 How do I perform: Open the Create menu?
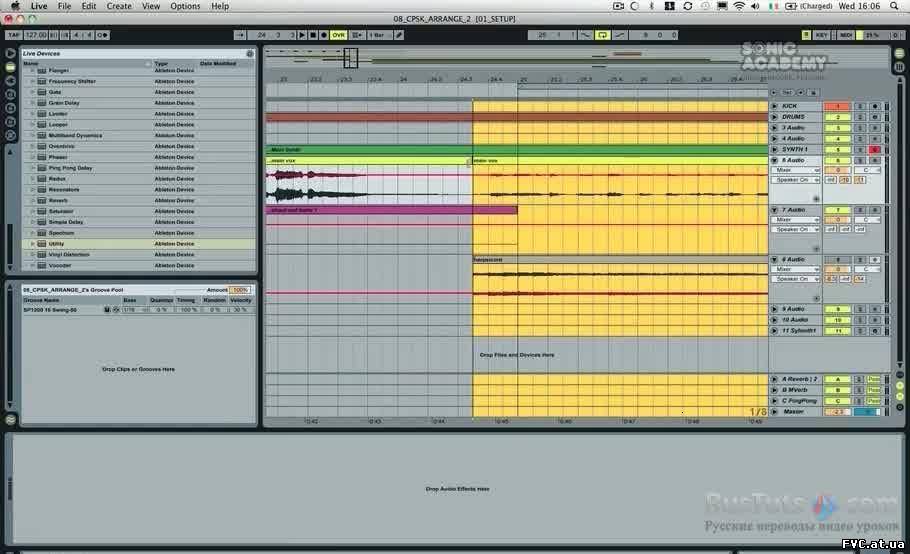tap(119, 6)
